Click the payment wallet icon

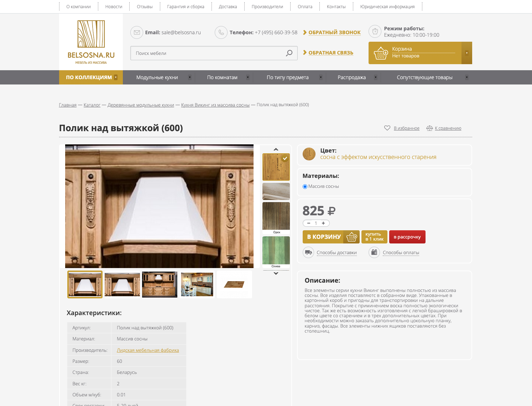(x=374, y=252)
